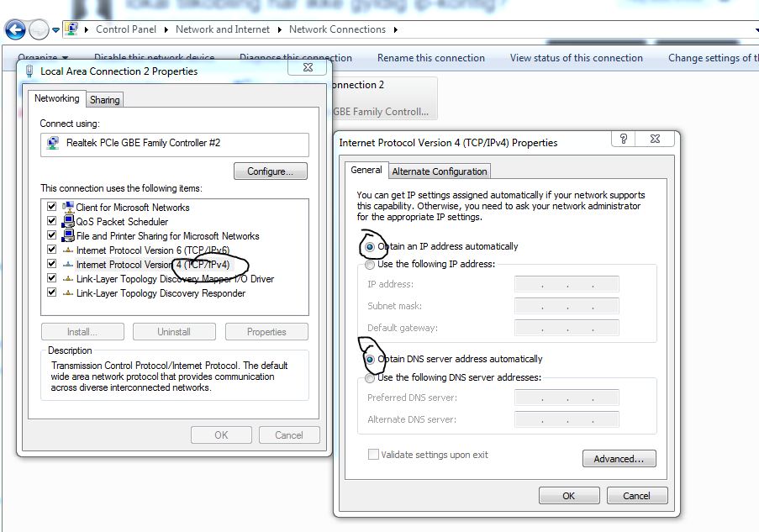759x532 pixels.
Task: Click Properties button in connection dialog
Action: pos(266,332)
